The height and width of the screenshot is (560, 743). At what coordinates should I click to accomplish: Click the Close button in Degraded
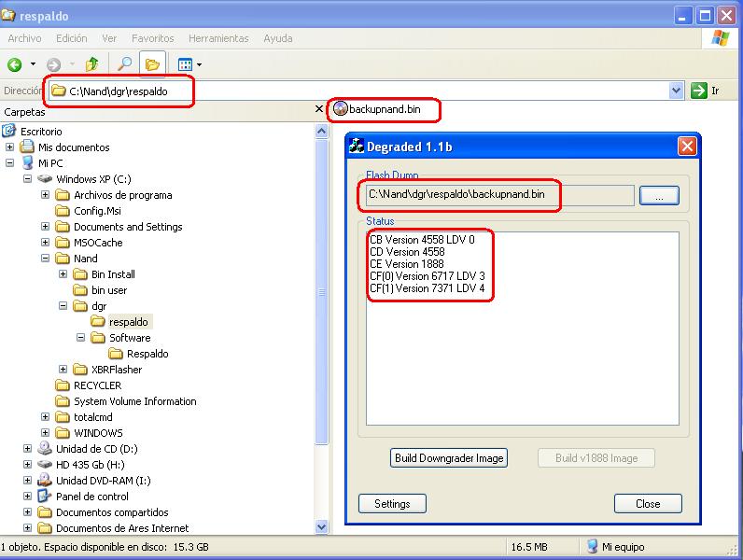(648, 504)
